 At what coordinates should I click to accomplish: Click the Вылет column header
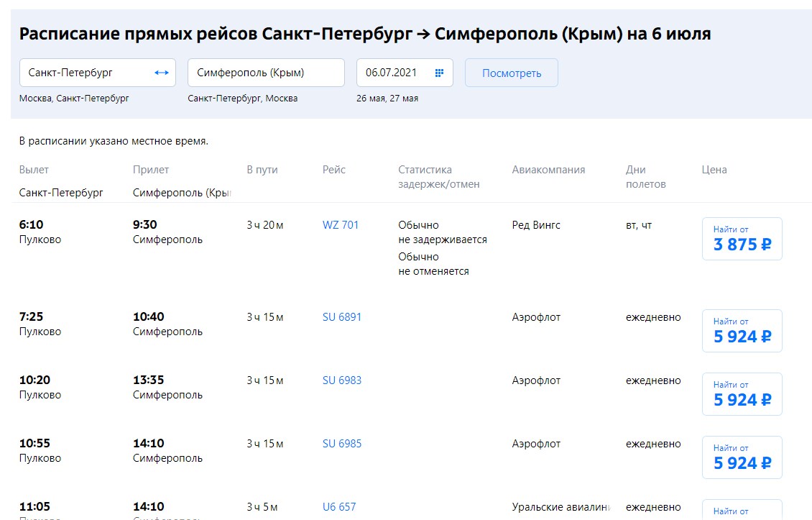(x=34, y=170)
